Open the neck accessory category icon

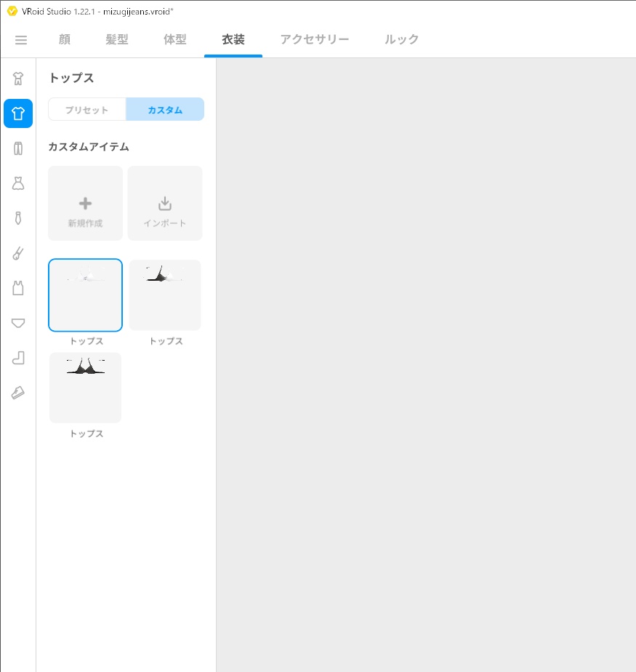point(18,253)
